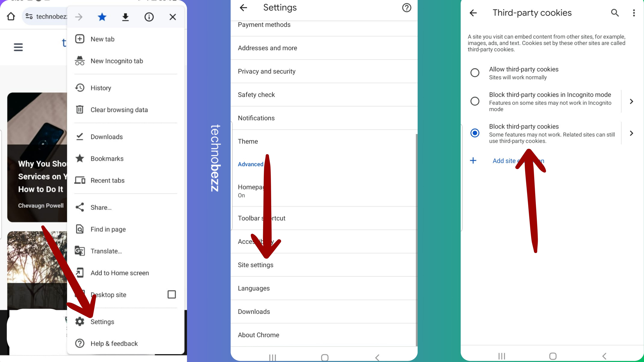Click the History clock icon
Image resolution: width=644 pixels, height=362 pixels.
click(x=80, y=88)
